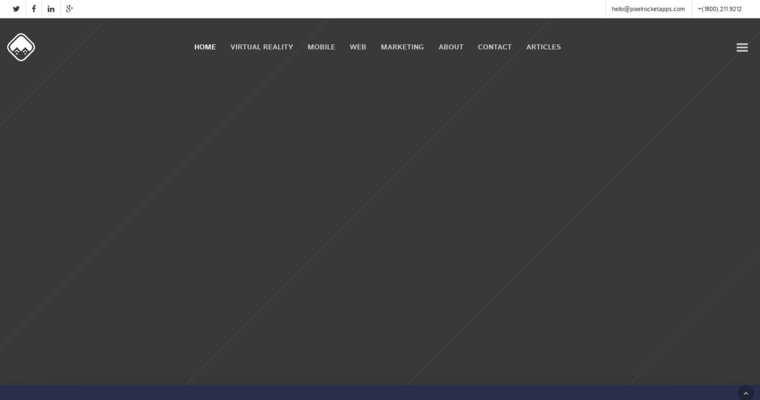Click the +(1800) 211.9212 phone number
The width and height of the screenshot is (760, 400).
point(720,9)
